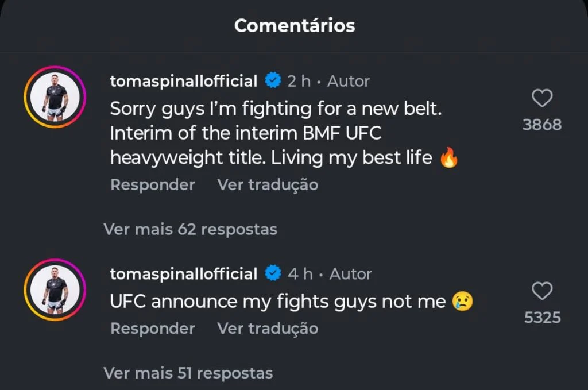This screenshot has height=390, width=588.
Task: Open the tomaspinallofficial username on the 4 h comment
Action: point(183,273)
